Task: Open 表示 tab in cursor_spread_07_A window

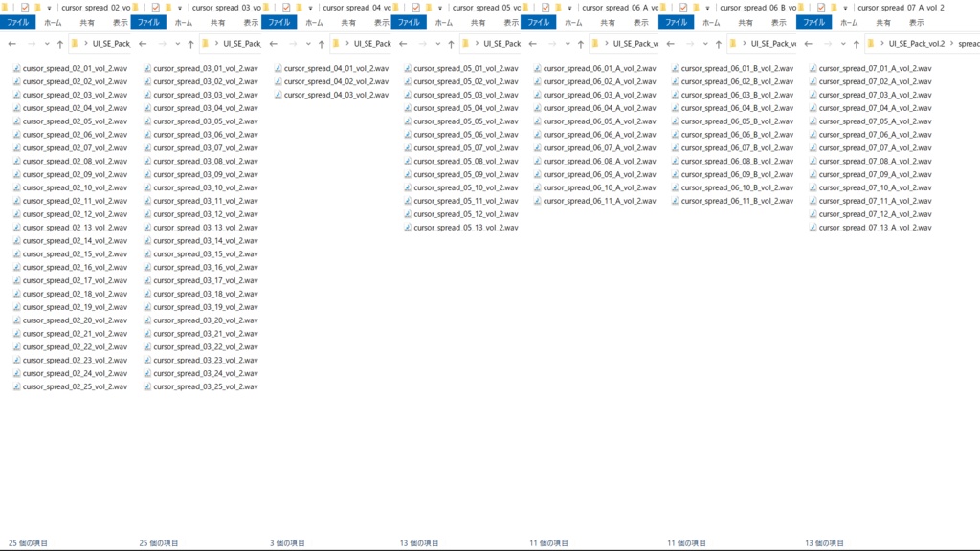Action: click(916, 23)
